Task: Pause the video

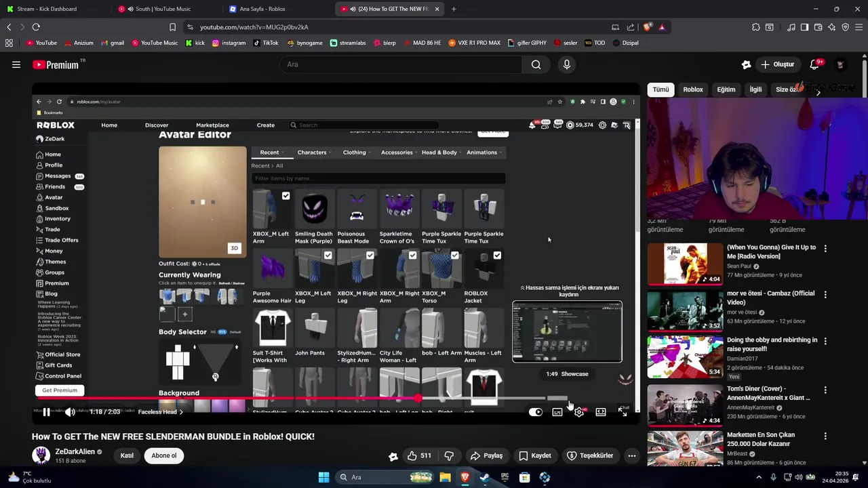Action: click(46, 412)
